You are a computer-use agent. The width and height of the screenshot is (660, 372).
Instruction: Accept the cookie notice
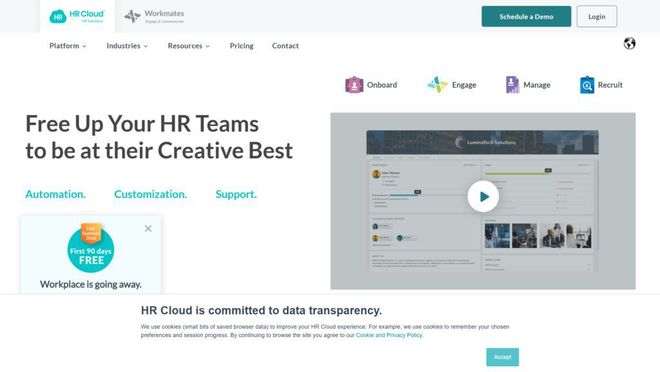pyautogui.click(x=503, y=357)
